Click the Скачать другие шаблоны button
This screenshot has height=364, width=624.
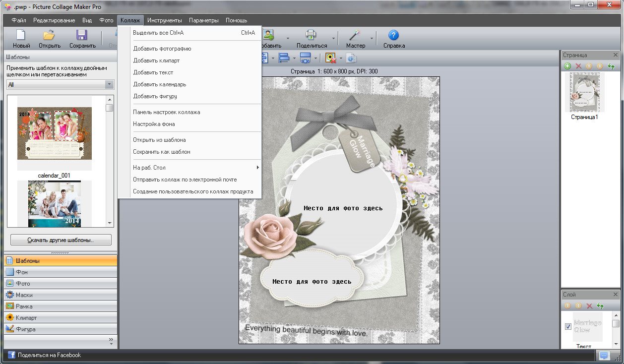[x=61, y=240]
